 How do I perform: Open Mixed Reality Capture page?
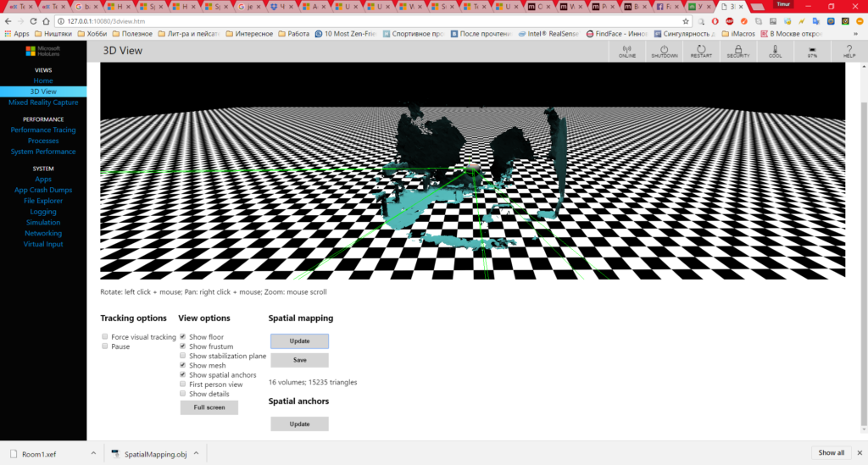point(43,102)
